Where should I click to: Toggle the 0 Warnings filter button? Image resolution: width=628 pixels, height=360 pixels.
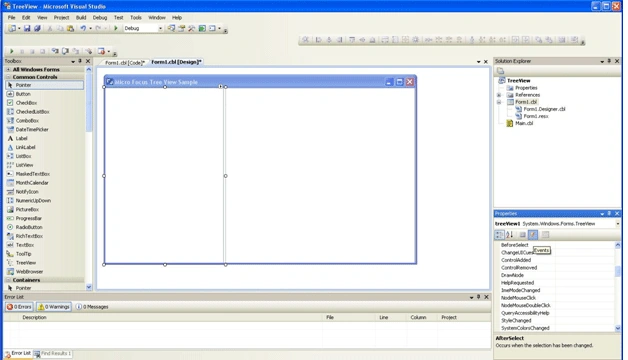(54, 307)
